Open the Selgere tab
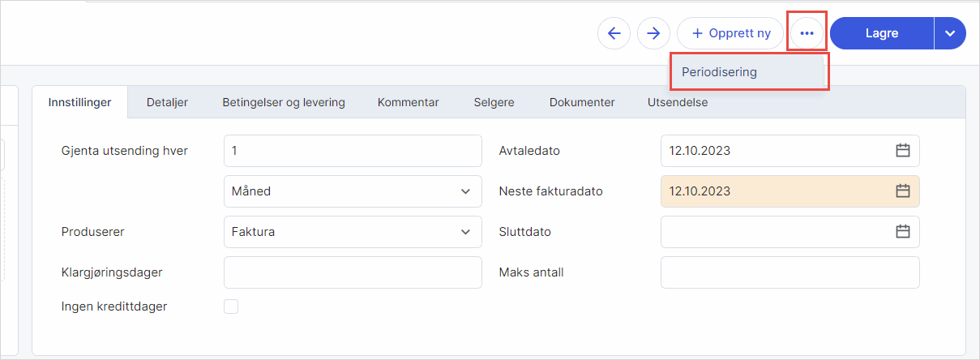The width and height of the screenshot is (980, 360). point(494,102)
